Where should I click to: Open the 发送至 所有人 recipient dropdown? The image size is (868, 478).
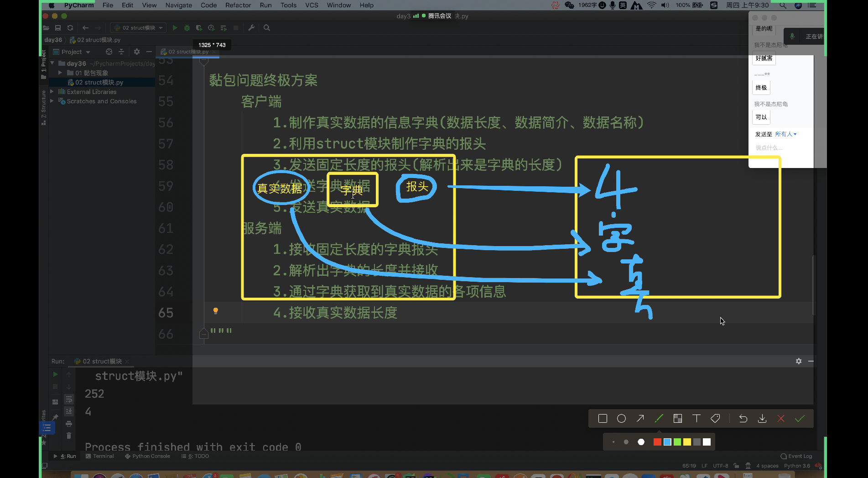pyautogui.click(x=785, y=134)
